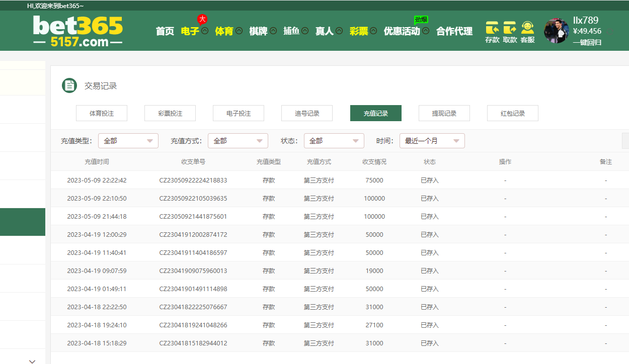Click 一键回归 under account balance
The width and height of the screenshot is (629, 364).
(x=587, y=42)
